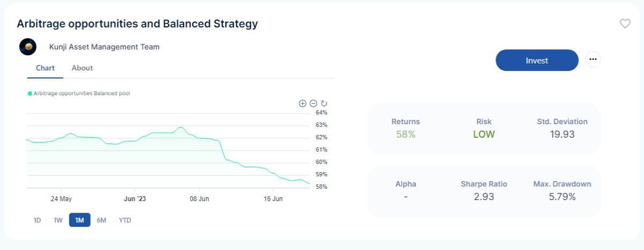Click the 16 Jun axis label
The width and height of the screenshot is (644, 250).
pyautogui.click(x=273, y=198)
